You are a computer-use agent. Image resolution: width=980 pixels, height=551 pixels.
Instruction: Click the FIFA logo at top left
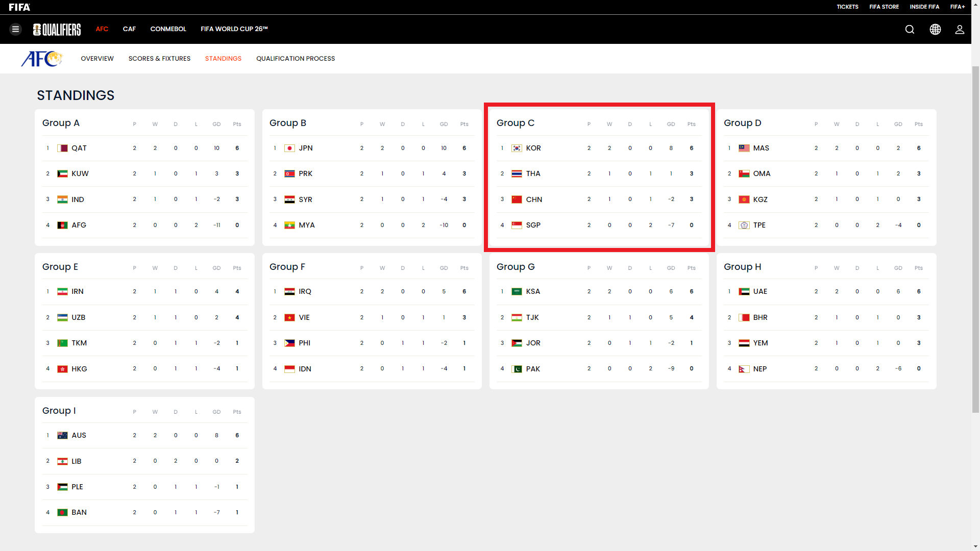pos(19,7)
